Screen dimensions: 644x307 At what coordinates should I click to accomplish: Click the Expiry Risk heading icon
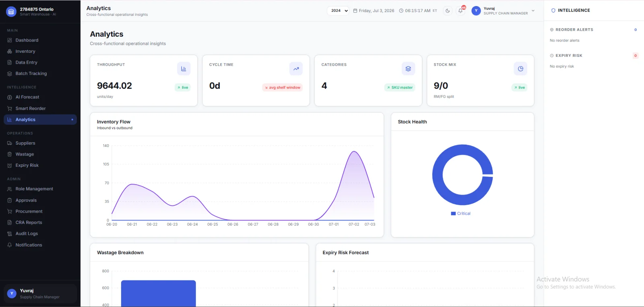pyautogui.click(x=552, y=56)
